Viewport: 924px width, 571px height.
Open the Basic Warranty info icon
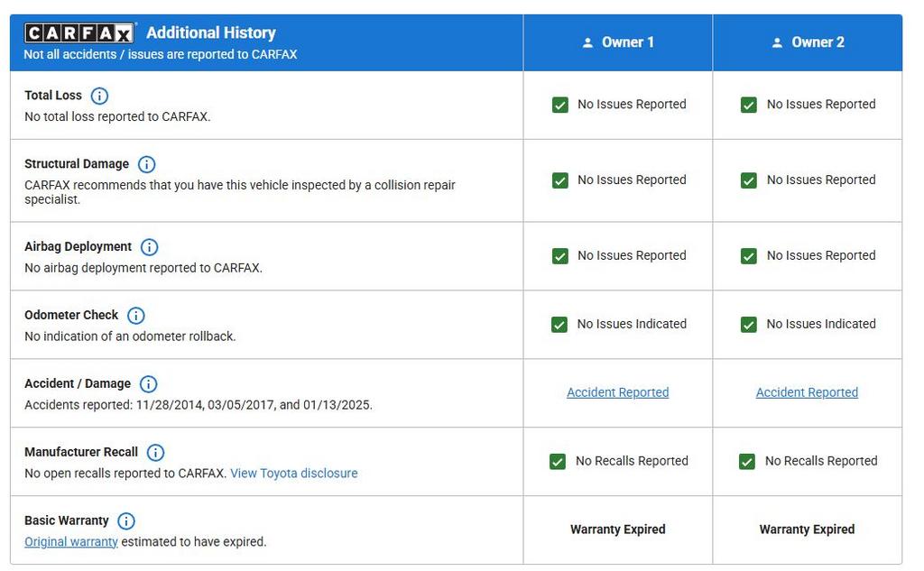click(126, 521)
